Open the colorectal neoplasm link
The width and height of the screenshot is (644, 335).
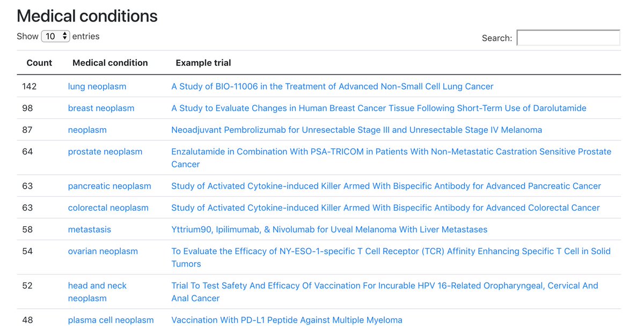(x=108, y=208)
